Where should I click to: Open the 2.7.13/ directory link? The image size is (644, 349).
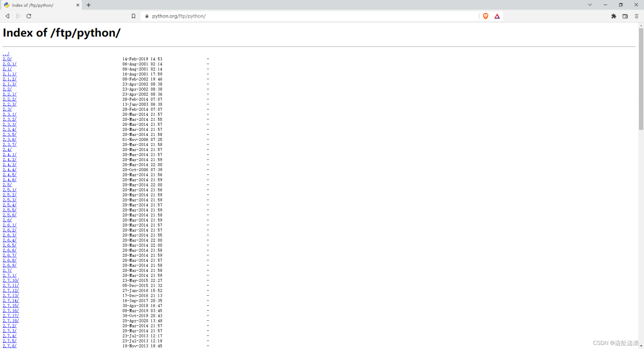[11, 296]
